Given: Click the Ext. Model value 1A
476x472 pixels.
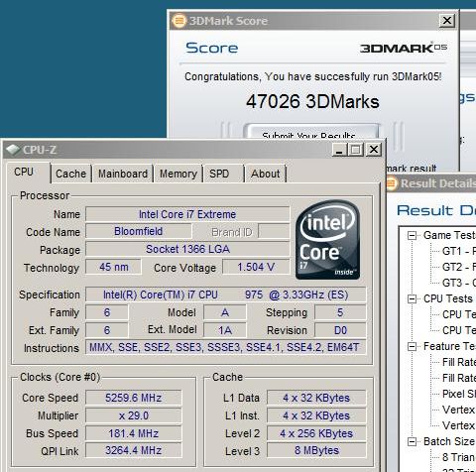Looking at the screenshot, I should click(x=225, y=330).
